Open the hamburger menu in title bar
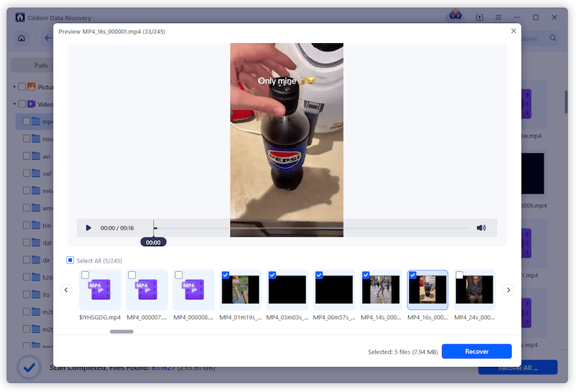Image resolution: width=576 pixels, height=392 pixels. point(498,17)
